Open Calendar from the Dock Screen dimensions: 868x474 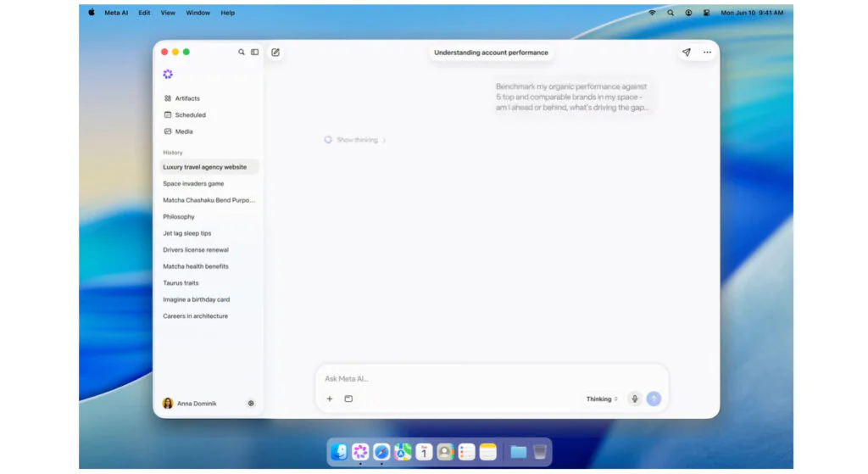[x=424, y=452]
